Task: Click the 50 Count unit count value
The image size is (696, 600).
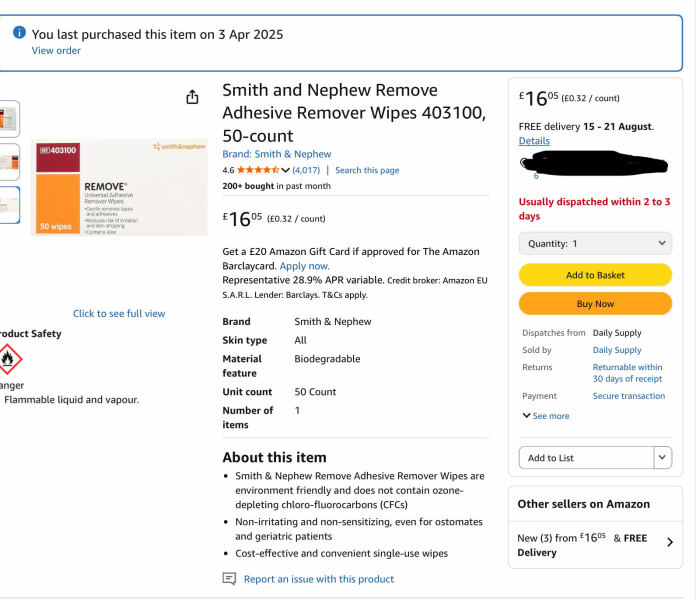Action: click(x=315, y=392)
